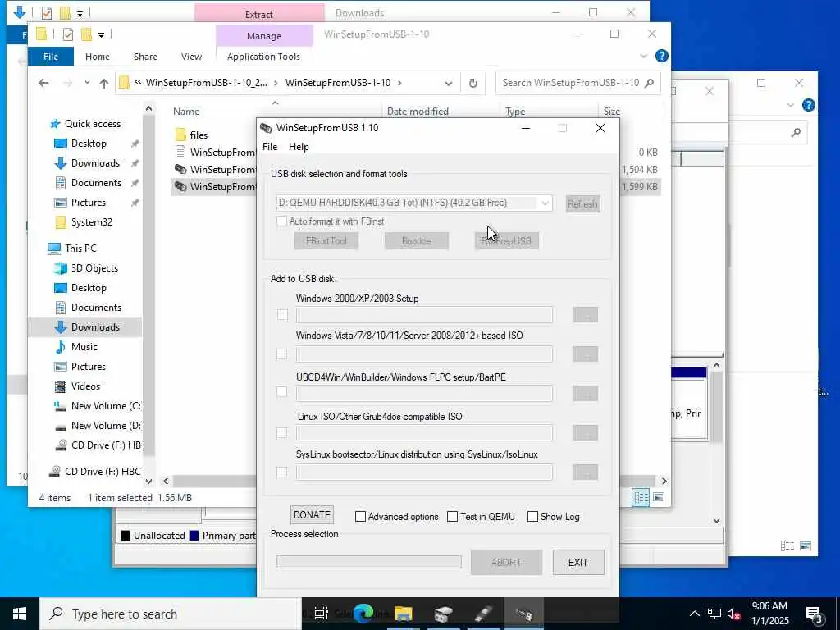Click the Windows 2000/XP/2003 path field
This screenshot has width=840, height=630.
click(424, 315)
